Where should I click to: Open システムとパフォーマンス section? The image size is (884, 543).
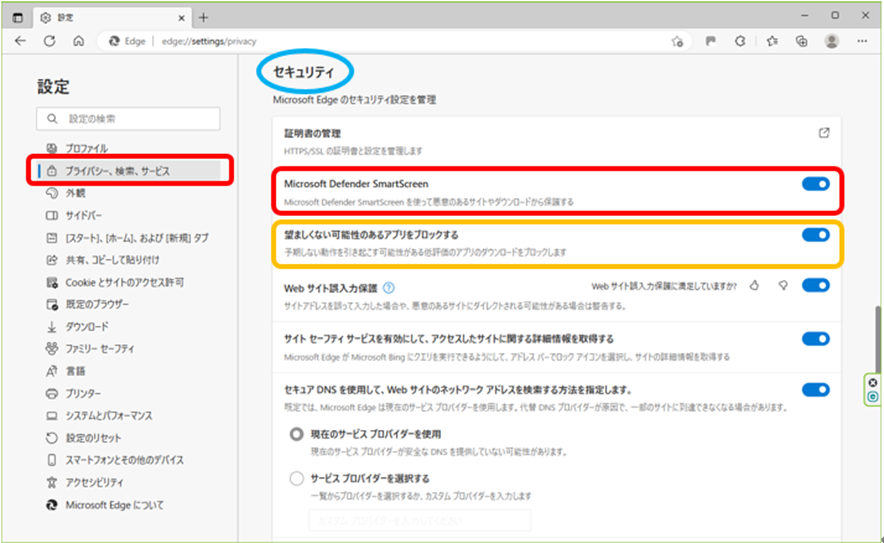pyautogui.click(x=109, y=416)
